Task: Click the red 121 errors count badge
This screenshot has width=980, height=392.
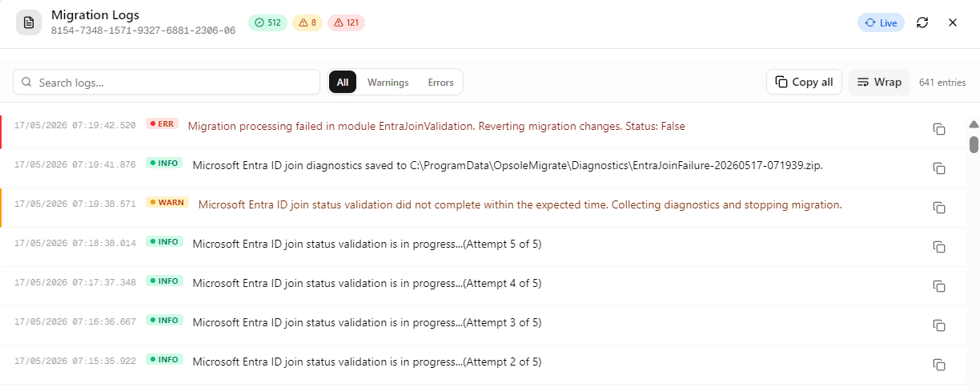Action: 346,22
